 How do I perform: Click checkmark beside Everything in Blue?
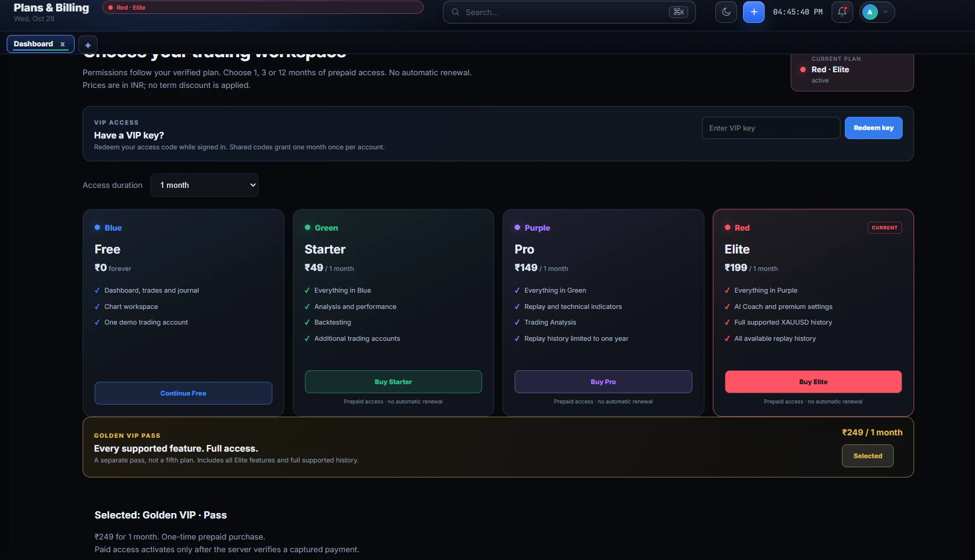point(307,290)
